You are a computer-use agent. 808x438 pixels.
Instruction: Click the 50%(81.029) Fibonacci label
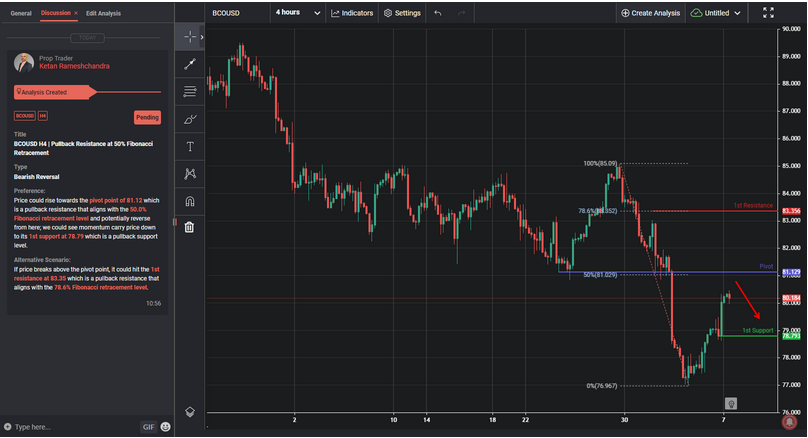point(600,275)
